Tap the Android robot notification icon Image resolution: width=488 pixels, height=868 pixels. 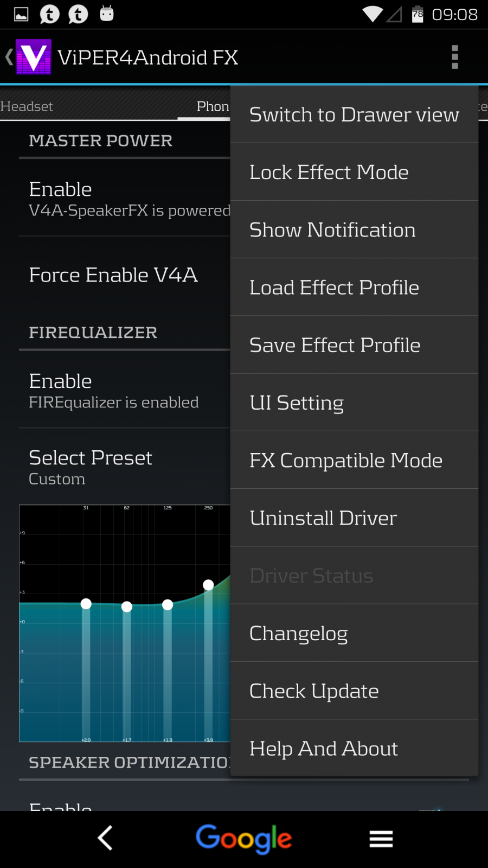click(x=107, y=14)
